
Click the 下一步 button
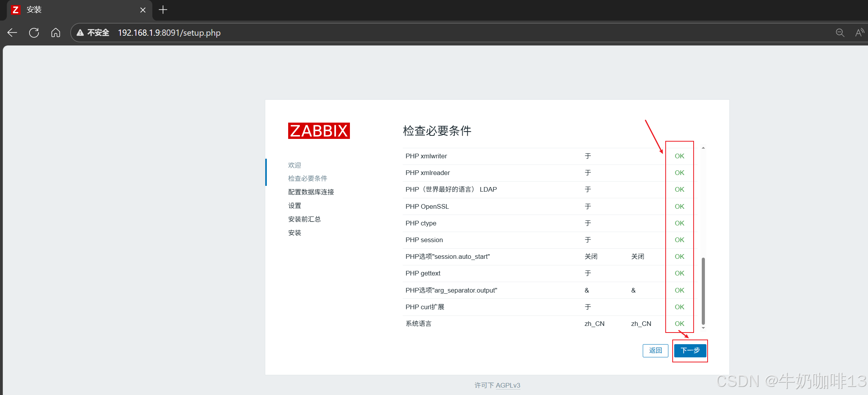coord(690,350)
